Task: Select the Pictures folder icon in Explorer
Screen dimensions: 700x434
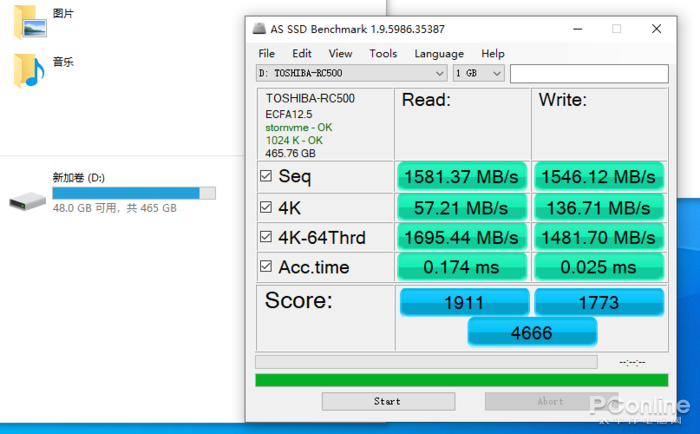Action: tap(29, 22)
